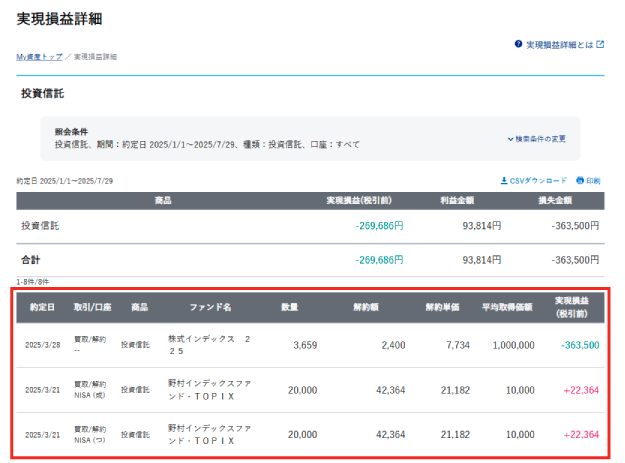The image size is (625, 463).
Task: Click the external link icon beside 実現損益詳細とは
Action: 600,45
